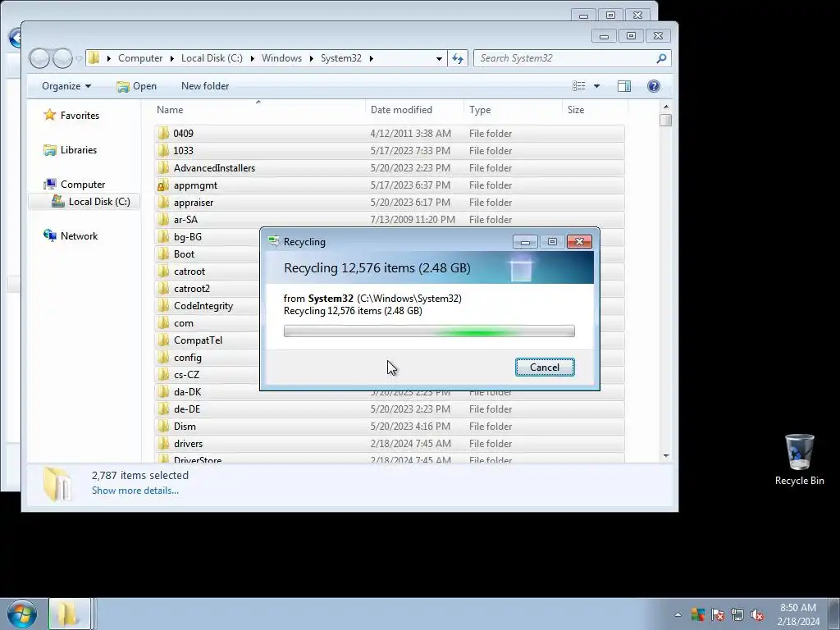Click the Change your view icon

pos(578,85)
